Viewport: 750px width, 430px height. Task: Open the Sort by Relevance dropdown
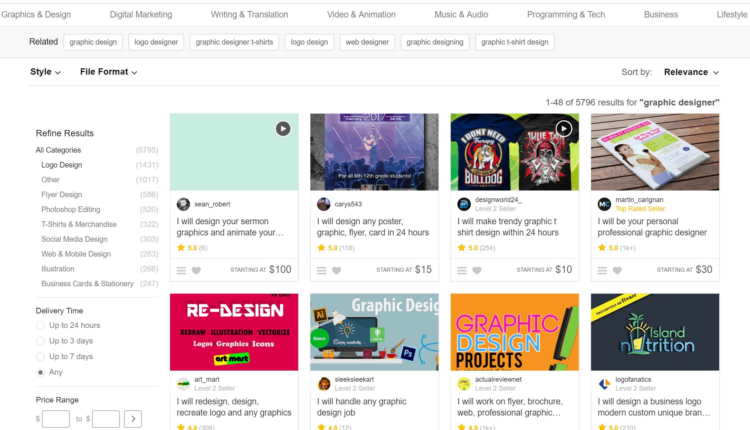tap(690, 72)
